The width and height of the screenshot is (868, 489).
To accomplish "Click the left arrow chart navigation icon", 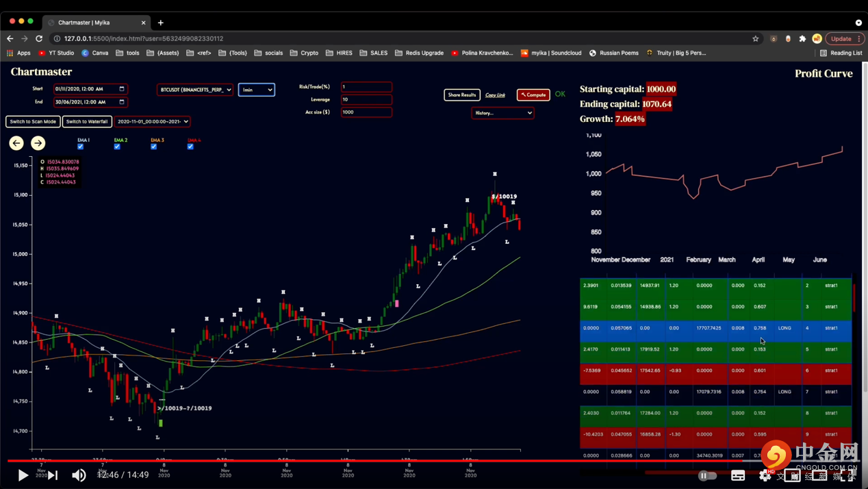I will 16,143.
